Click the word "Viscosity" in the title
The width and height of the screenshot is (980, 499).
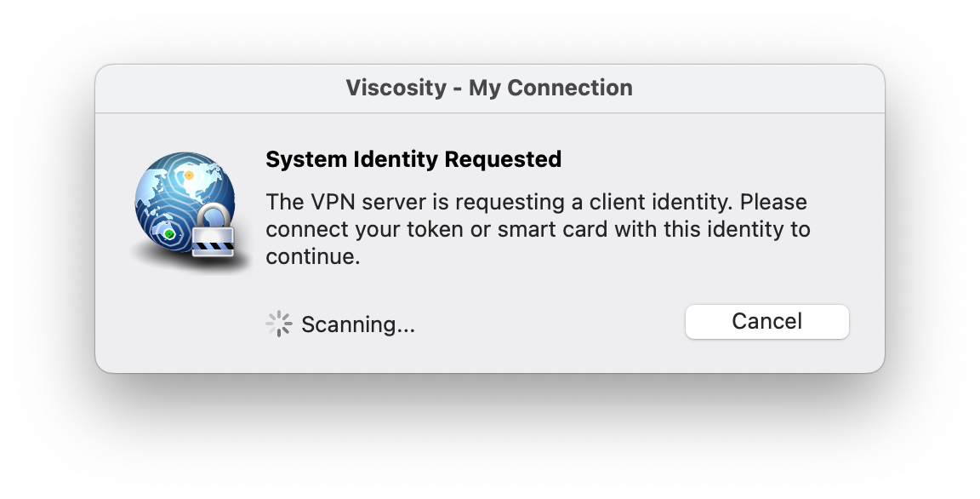pos(396,89)
